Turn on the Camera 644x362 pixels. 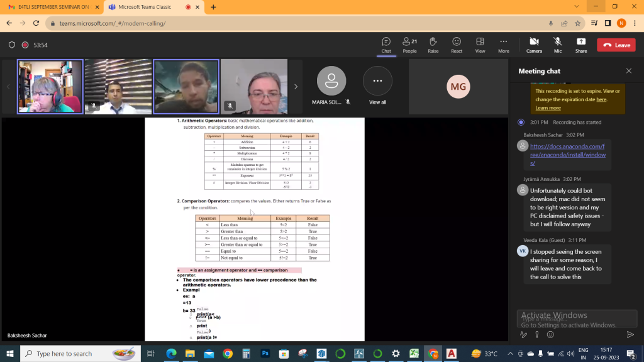[534, 45]
